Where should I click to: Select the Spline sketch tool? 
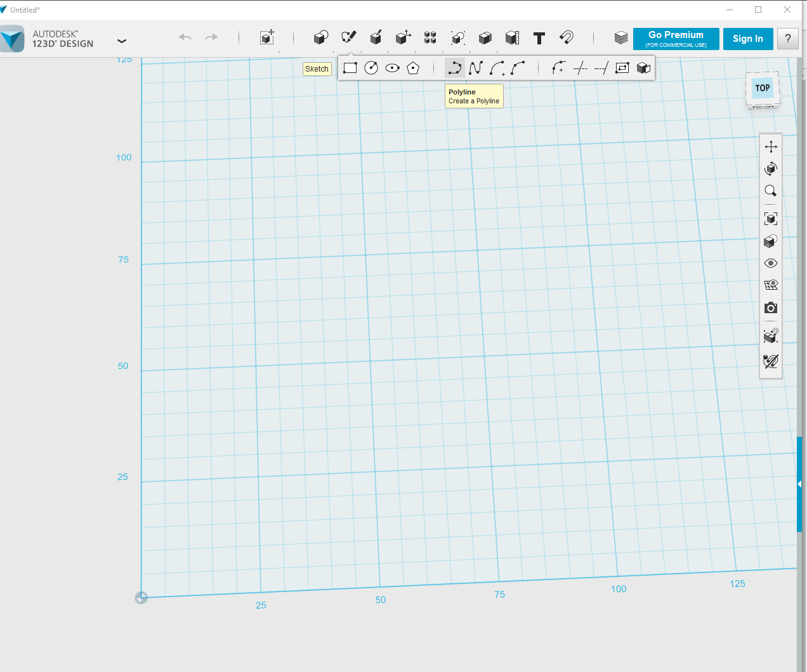(476, 68)
